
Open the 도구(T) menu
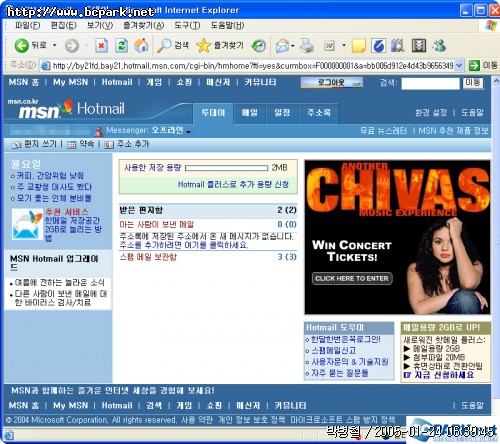pyautogui.click(x=187, y=25)
